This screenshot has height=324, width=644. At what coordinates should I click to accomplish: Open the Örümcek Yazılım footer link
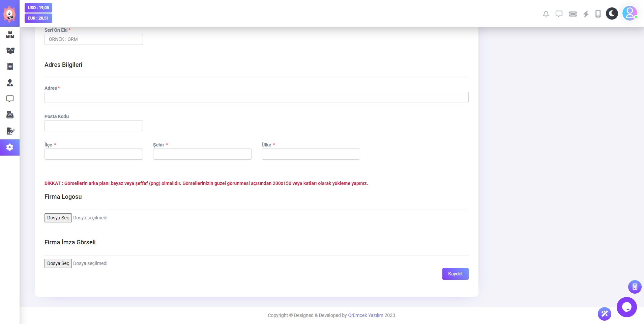(365, 315)
